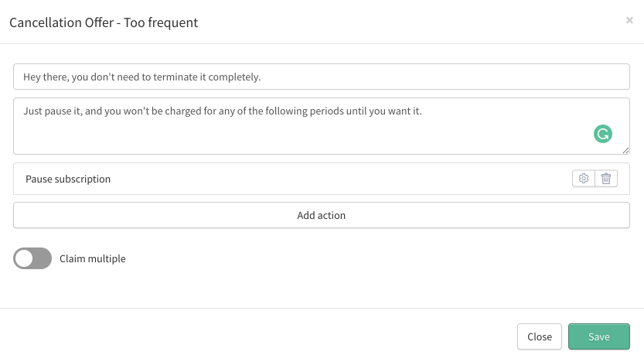The height and width of the screenshot is (362, 644).
Task: Click the dialog title 'Cancellation Offer - Too frequent'
Action: (104, 22)
